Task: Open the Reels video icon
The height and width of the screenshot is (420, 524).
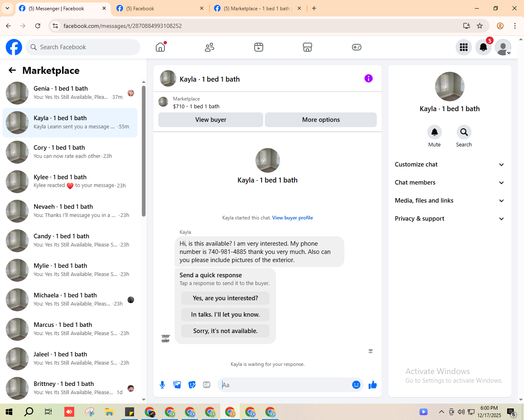Action: 259,47
